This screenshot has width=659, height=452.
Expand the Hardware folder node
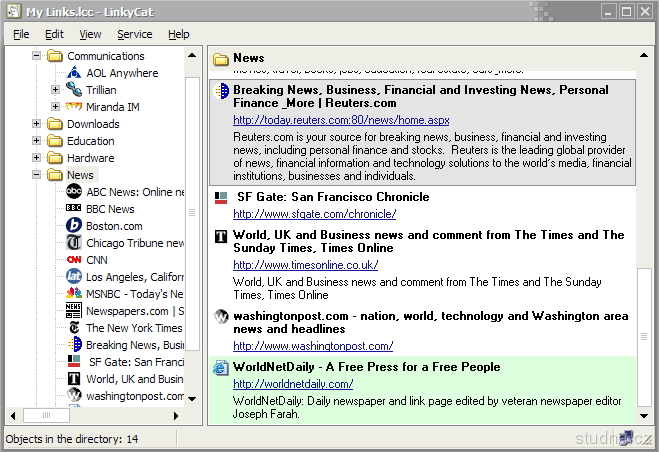tap(37, 158)
